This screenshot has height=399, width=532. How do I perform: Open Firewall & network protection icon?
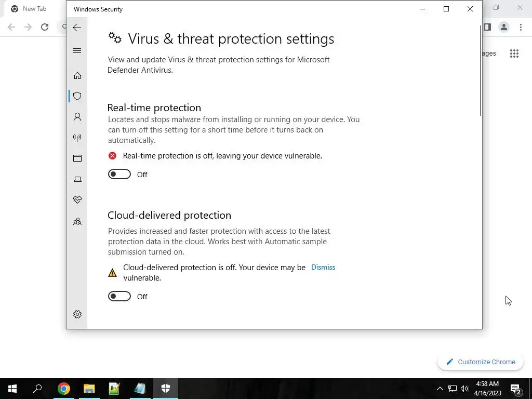(x=77, y=137)
